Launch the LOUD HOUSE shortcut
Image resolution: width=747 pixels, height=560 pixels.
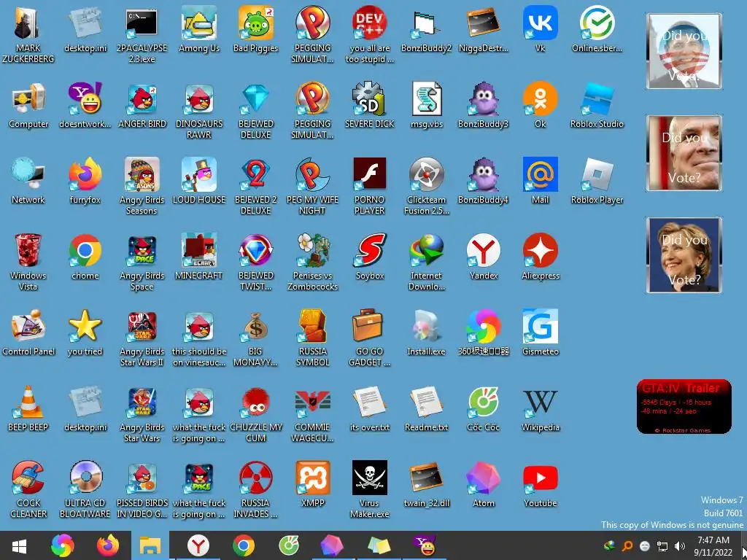(x=198, y=181)
